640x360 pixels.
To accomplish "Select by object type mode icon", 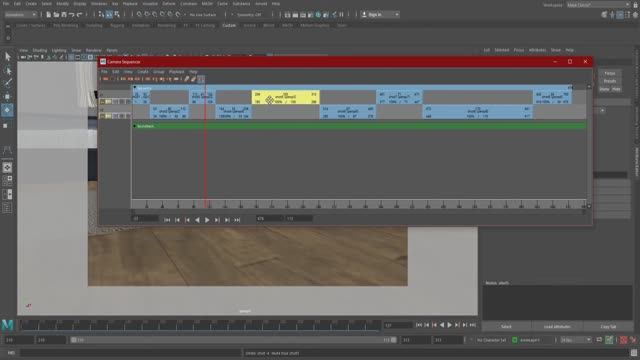I will (x=109, y=15).
